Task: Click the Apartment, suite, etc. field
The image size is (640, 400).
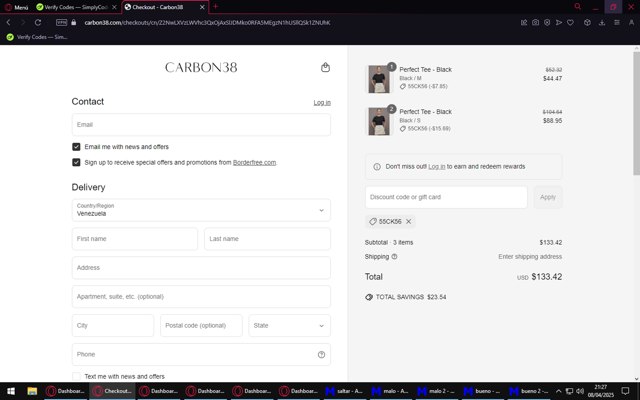Action: point(201,296)
